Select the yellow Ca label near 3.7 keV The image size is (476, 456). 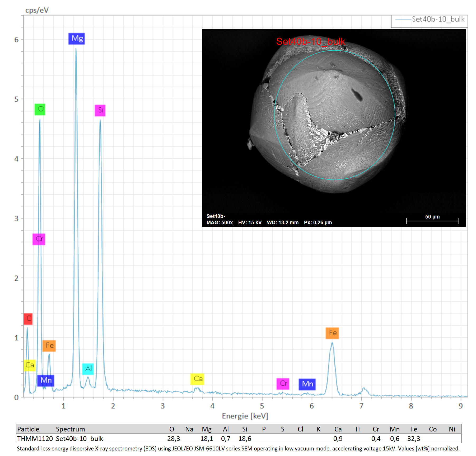click(x=197, y=379)
